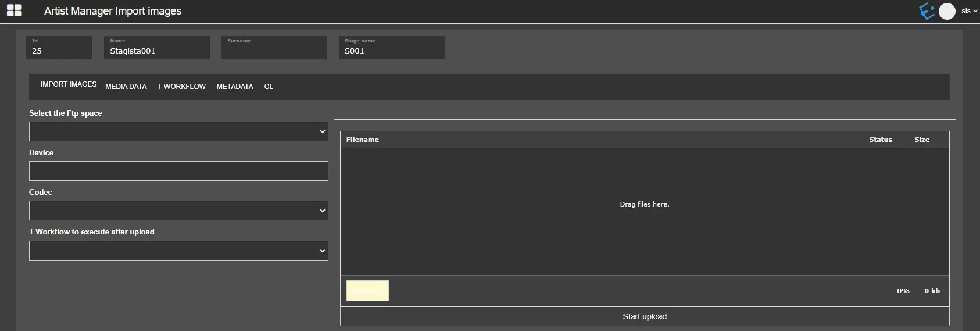Switch to the Import Images tab
This screenshot has height=331, width=980.
click(x=69, y=84)
